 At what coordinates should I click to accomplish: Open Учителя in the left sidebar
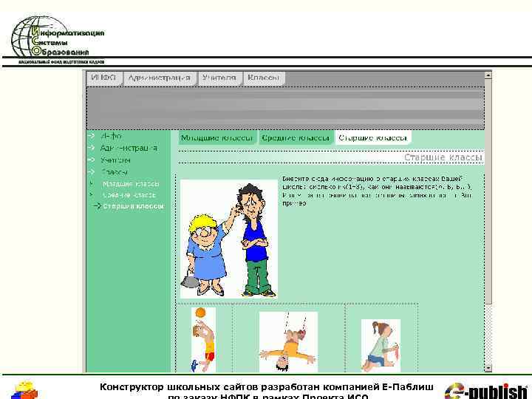point(115,160)
